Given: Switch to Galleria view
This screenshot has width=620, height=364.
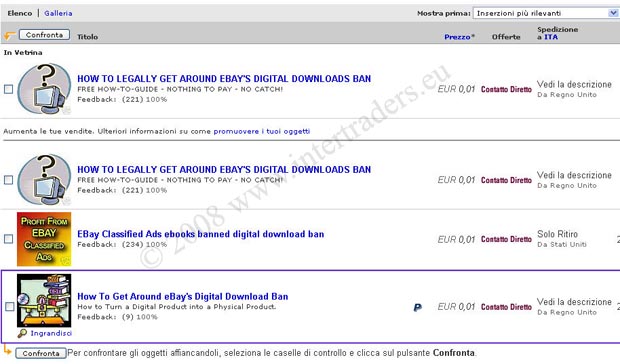Looking at the screenshot, I should 58,13.
